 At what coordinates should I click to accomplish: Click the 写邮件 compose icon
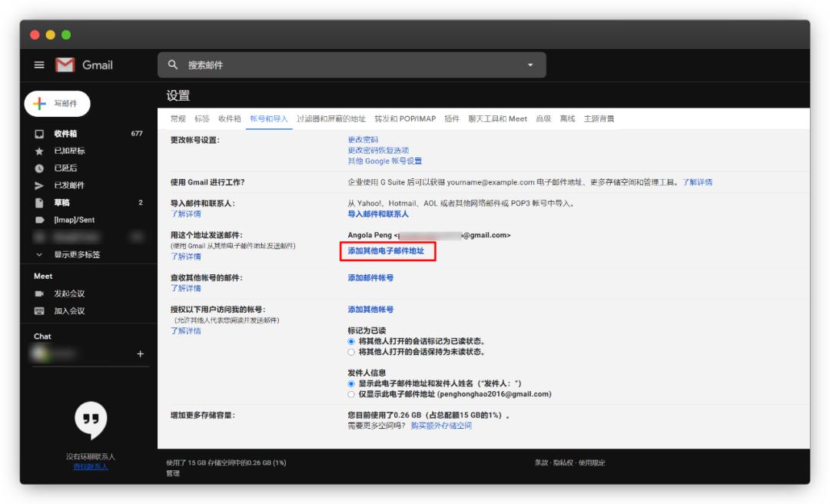[38, 104]
